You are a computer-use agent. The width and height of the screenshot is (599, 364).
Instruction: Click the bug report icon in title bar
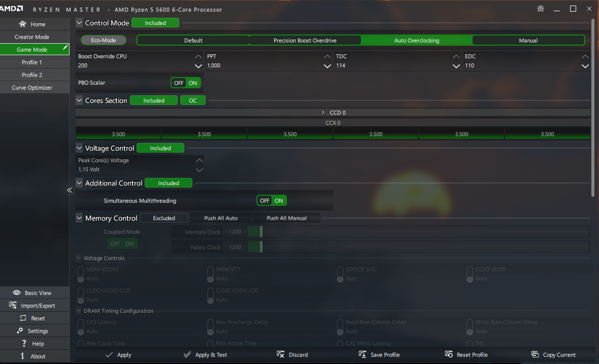point(540,9)
